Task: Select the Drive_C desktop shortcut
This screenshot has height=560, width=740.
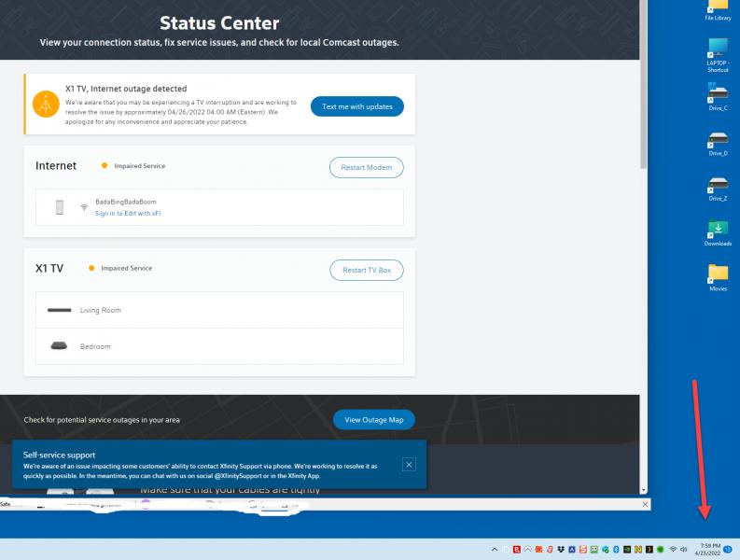Action: tap(718, 97)
